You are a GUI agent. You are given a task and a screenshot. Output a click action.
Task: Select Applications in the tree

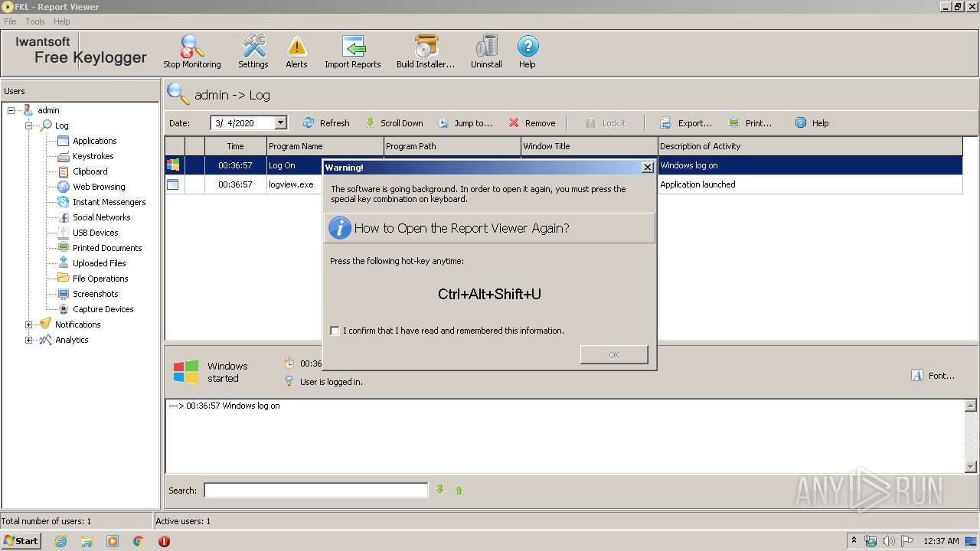coord(94,141)
